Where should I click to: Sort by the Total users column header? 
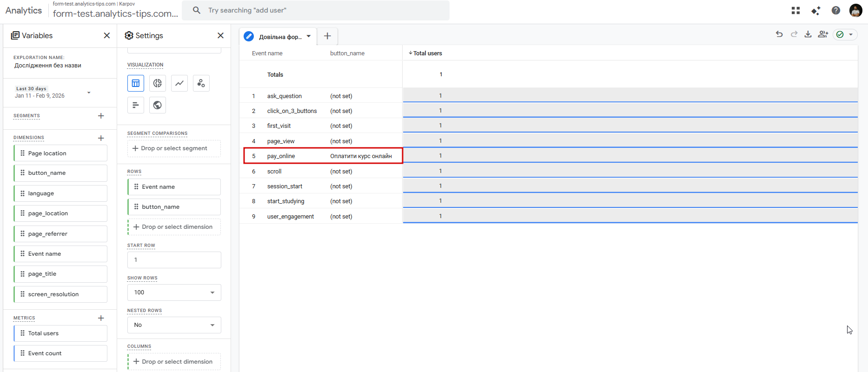tap(425, 53)
